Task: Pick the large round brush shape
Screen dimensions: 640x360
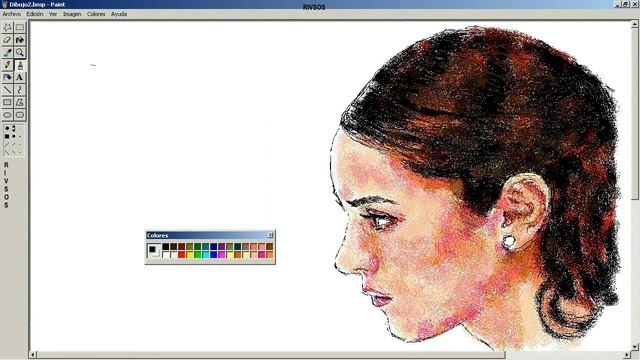Action: [7, 128]
